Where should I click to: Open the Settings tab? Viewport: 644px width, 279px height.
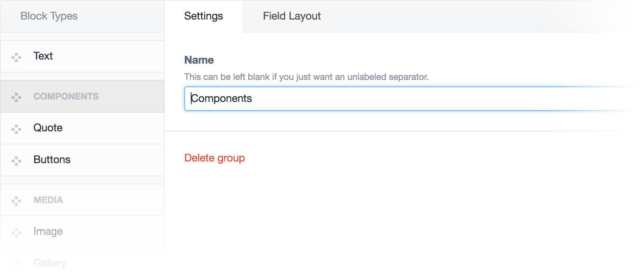pyautogui.click(x=203, y=16)
